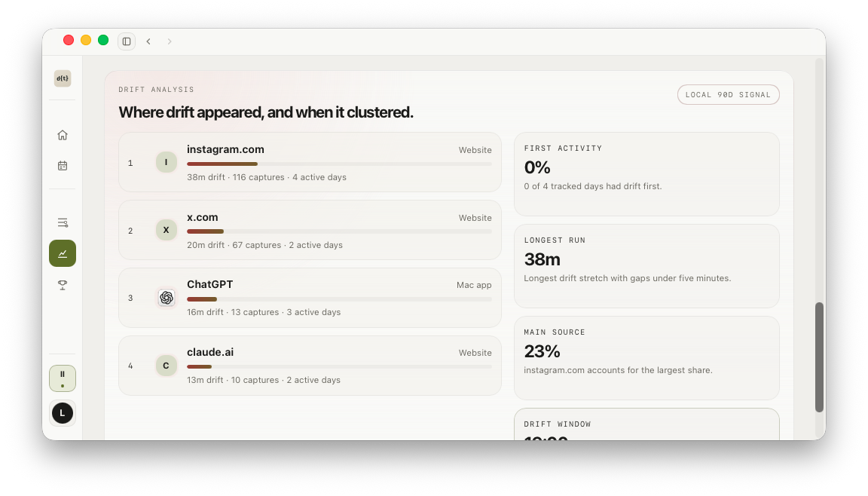
Task: Select the analytics chart icon
Action: 63,253
